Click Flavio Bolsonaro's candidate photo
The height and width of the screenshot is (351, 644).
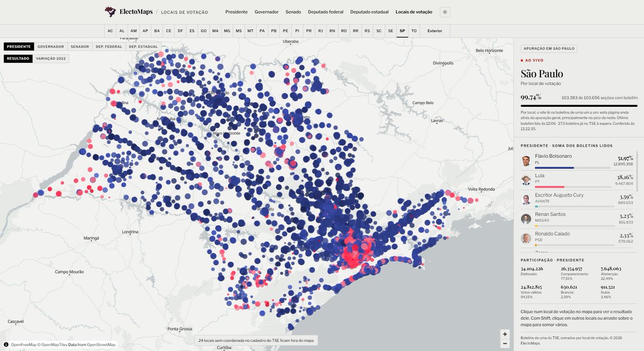[526, 161]
